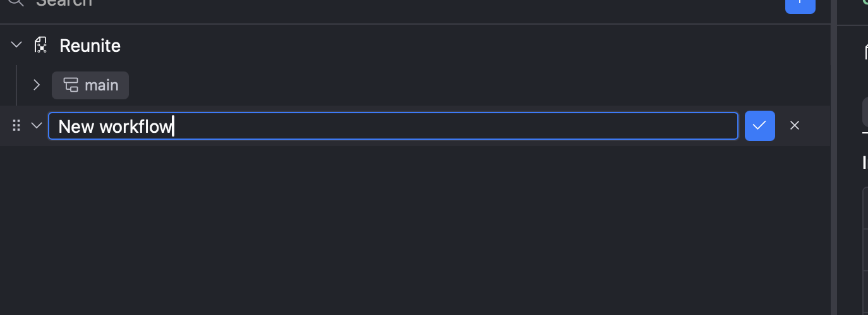868x315 pixels.
Task: Click the six-dot drag handle icon
Action: [x=16, y=125]
